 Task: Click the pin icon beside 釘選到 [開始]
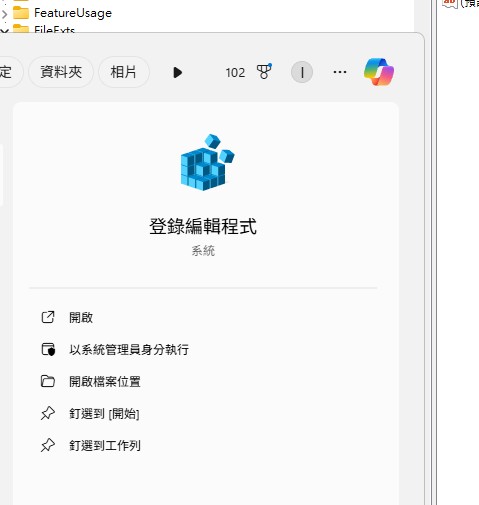48,413
